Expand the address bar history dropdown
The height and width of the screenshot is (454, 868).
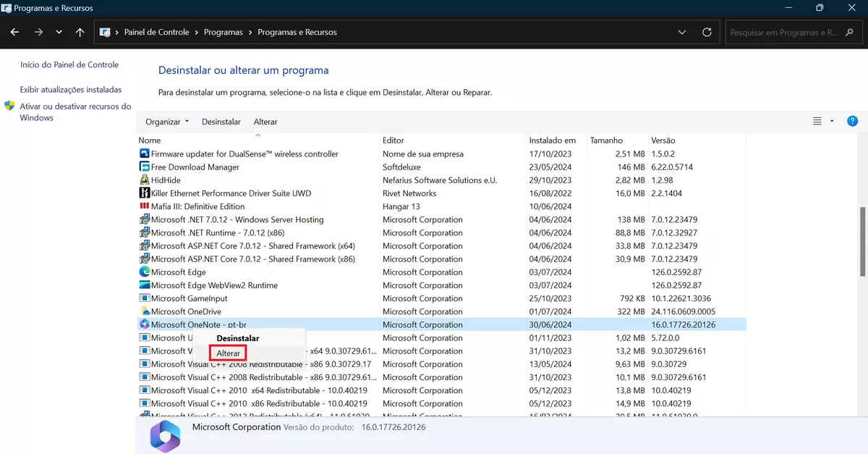pyautogui.click(x=682, y=33)
